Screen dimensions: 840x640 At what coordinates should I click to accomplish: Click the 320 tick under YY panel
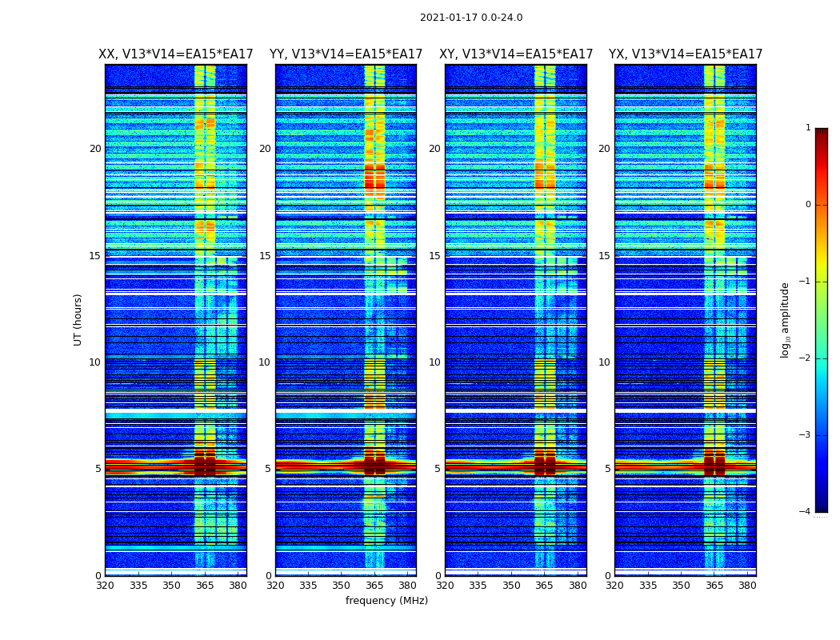tap(275, 586)
